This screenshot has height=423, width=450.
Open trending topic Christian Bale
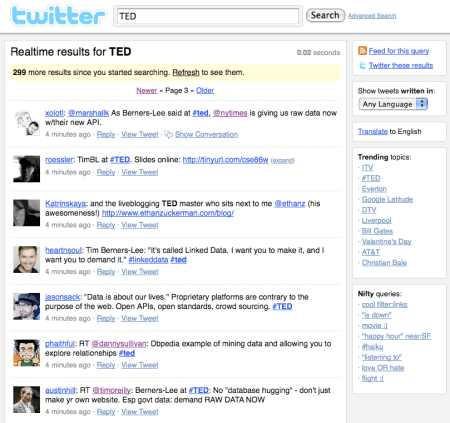click(x=384, y=263)
